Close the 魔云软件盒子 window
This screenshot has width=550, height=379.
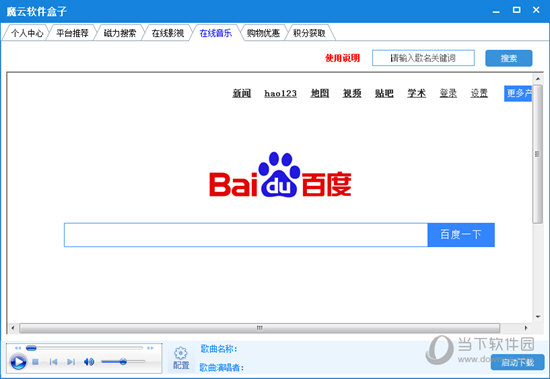(x=536, y=10)
